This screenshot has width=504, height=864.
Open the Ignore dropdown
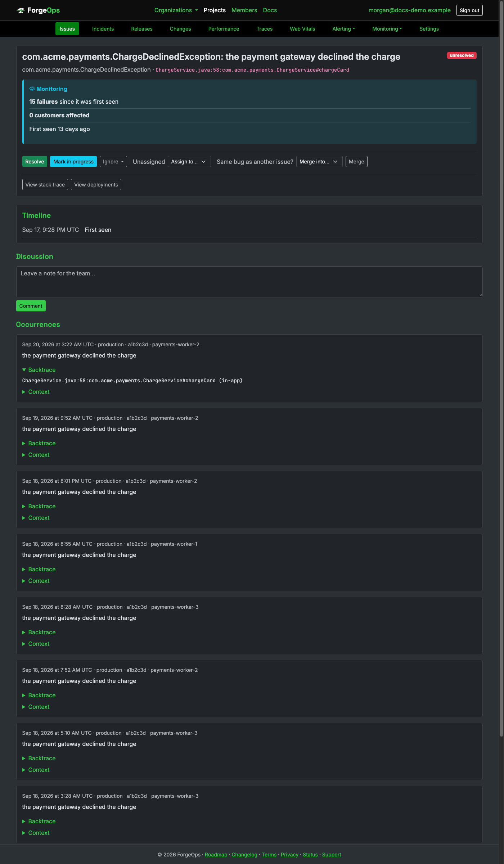(113, 162)
